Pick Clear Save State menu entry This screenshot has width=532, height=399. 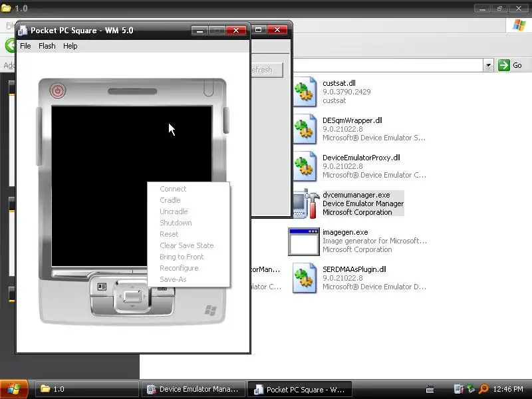(x=187, y=245)
